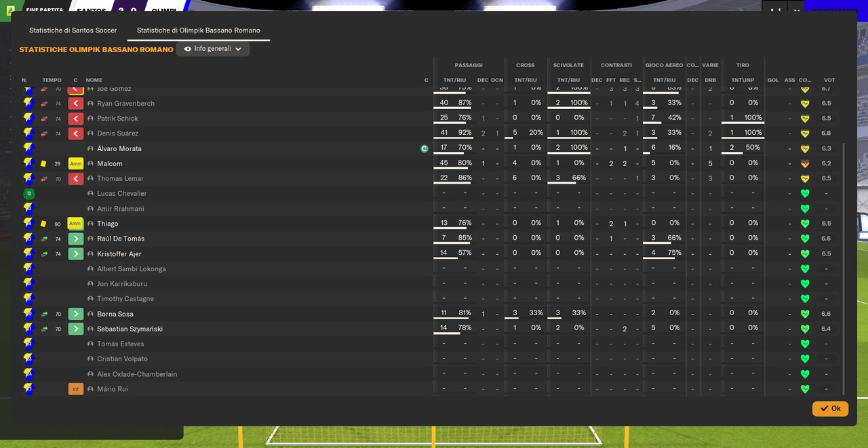Sort by the TNT\INP shots column header
This screenshot has height=448, width=868.
click(743, 80)
